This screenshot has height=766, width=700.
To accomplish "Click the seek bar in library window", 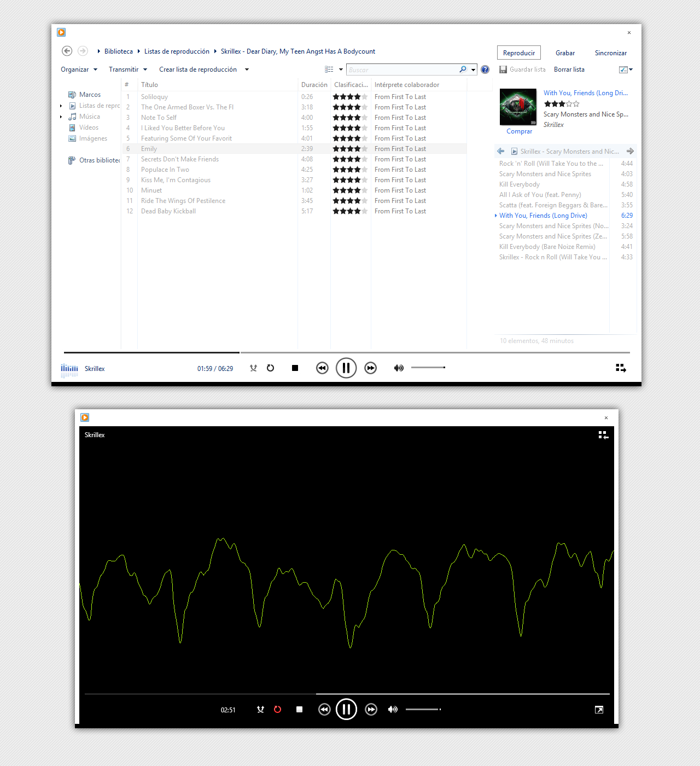I will [347, 352].
